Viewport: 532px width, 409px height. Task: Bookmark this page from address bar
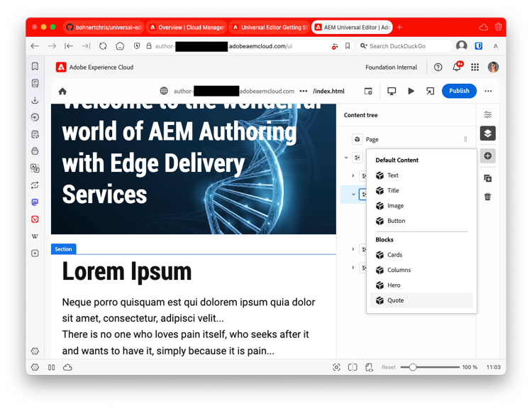[348, 46]
